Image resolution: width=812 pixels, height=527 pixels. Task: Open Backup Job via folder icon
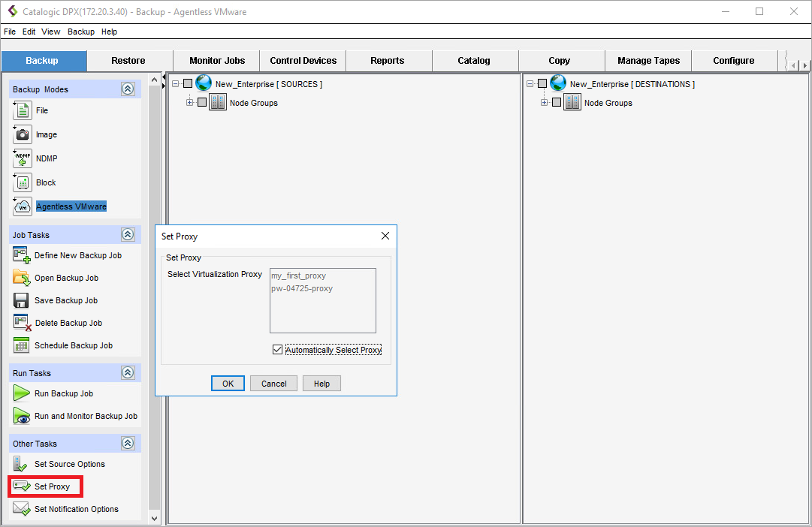pyautogui.click(x=22, y=279)
